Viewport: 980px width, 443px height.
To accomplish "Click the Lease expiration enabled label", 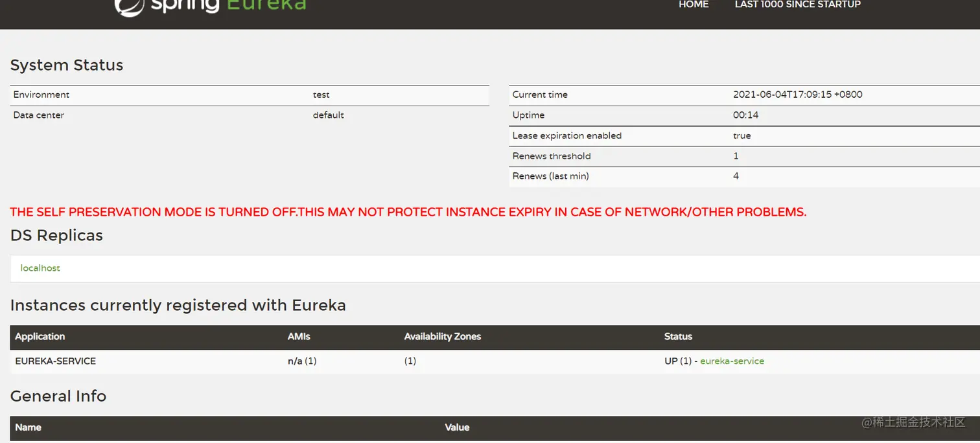I will pyautogui.click(x=567, y=136).
